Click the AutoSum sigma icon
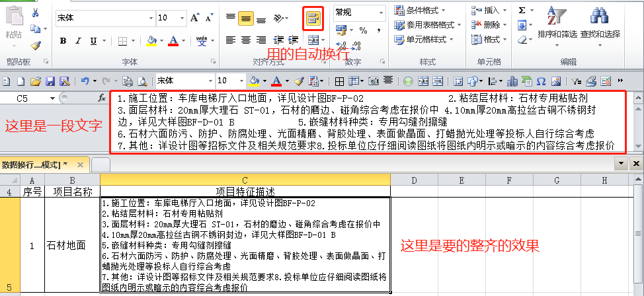Viewport: 644px width, 296px height. (522, 11)
